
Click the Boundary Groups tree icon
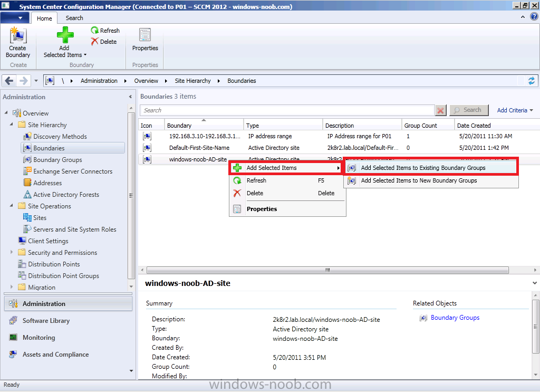click(x=27, y=160)
